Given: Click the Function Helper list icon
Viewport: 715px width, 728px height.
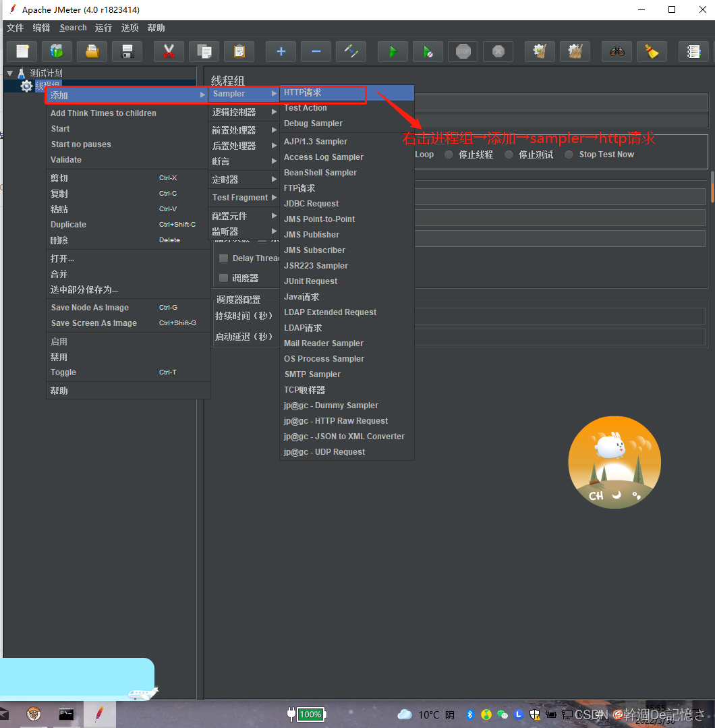Looking at the screenshot, I should tap(693, 51).
